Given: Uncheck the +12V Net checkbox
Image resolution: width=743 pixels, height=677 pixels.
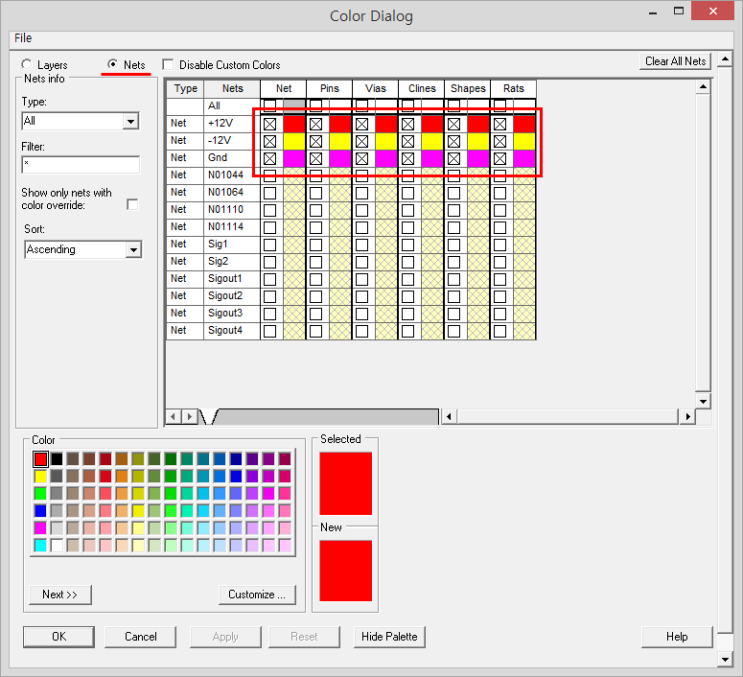Looking at the screenshot, I should [270, 124].
